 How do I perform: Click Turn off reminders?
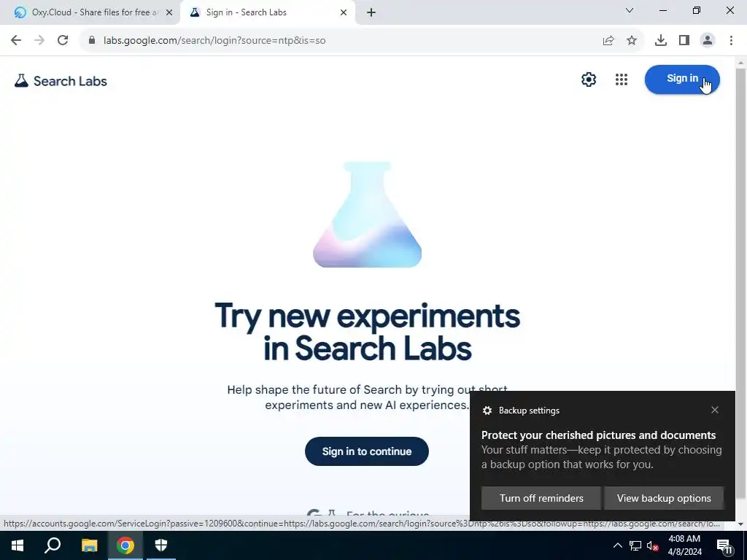(x=541, y=498)
